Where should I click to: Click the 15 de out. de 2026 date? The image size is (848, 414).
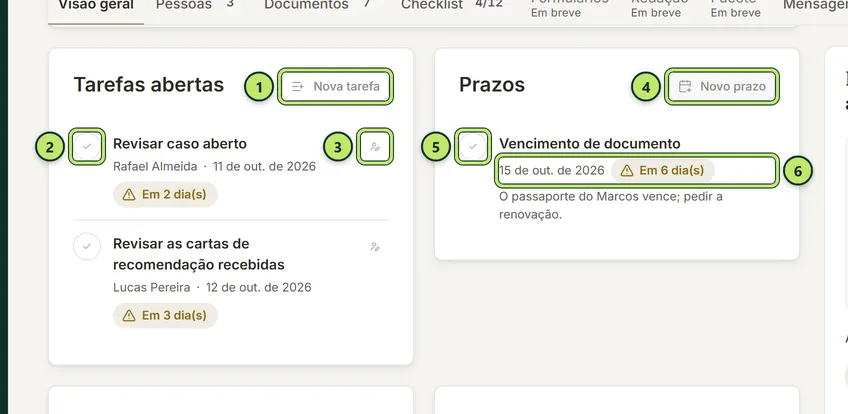[x=552, y=171]
